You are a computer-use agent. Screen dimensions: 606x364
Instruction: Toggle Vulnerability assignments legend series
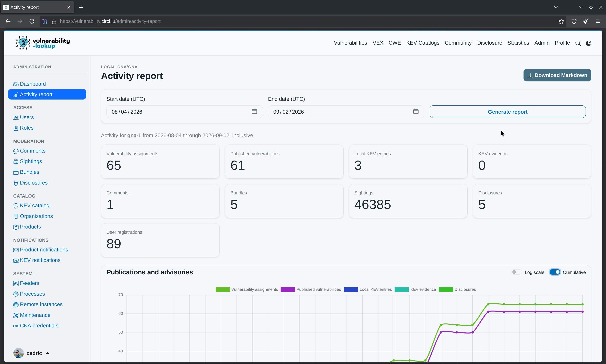tap(246, 290)
